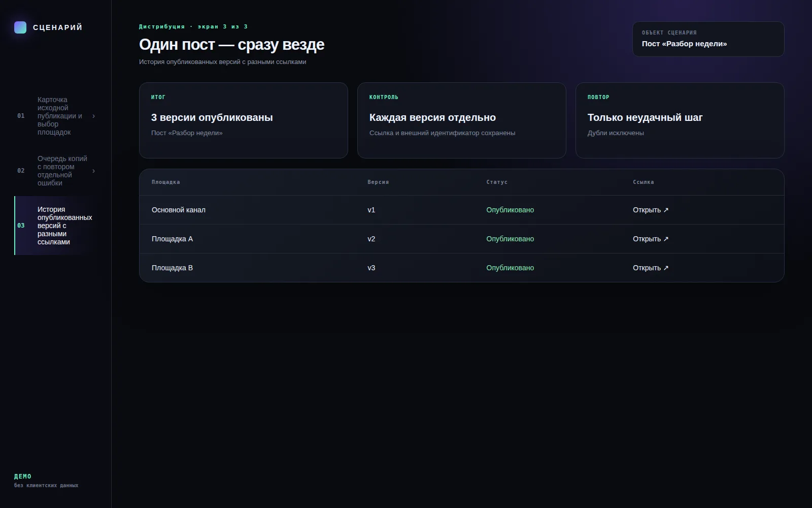Click the ДЕМО label in the sidebar footer
The height and width of the screenshot is (508, 812).
[23, 477]
